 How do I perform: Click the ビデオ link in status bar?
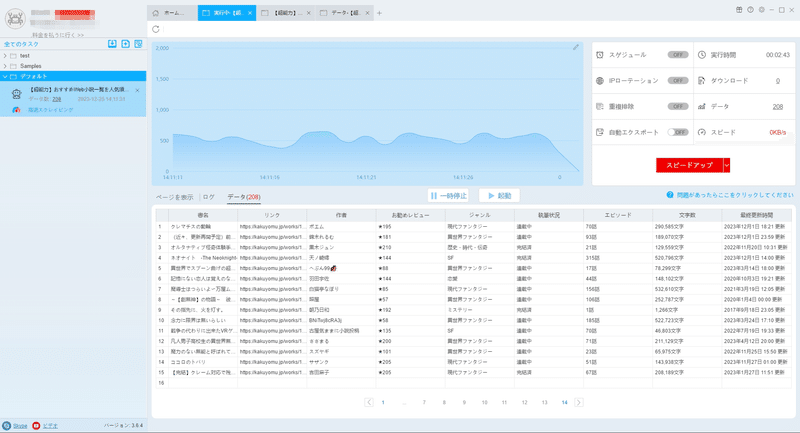pyautogui.click(x=50, y=425)
